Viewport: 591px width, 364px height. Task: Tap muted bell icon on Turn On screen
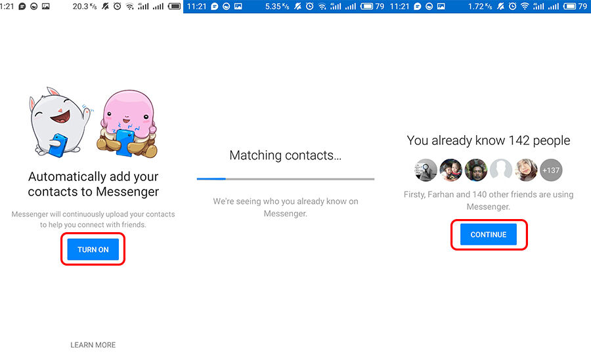point(105,7)
